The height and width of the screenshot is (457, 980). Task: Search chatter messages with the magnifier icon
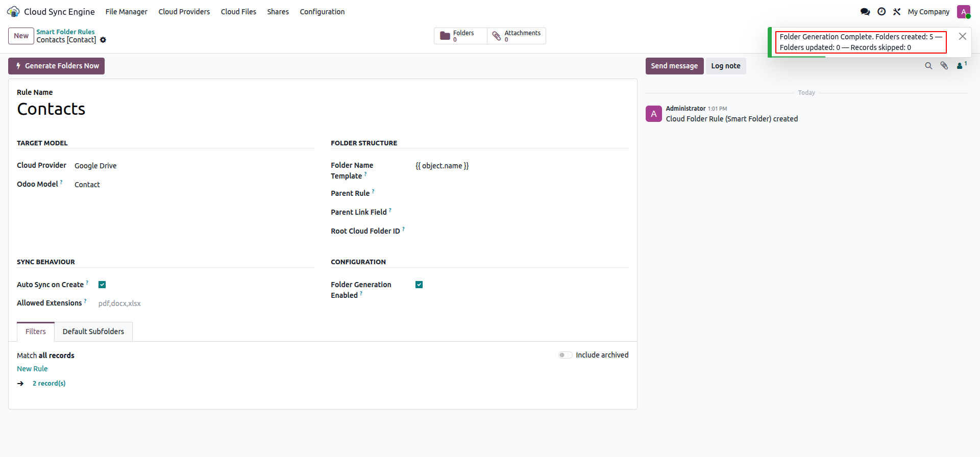[x=928, y=66]
